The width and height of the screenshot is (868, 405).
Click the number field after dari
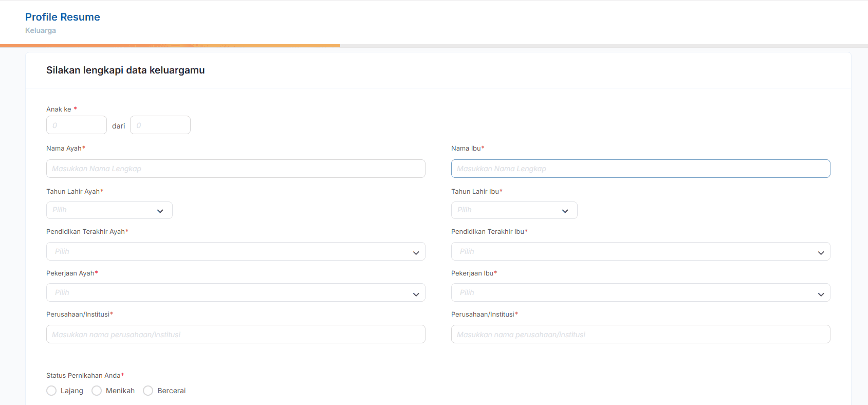(160, 125)
